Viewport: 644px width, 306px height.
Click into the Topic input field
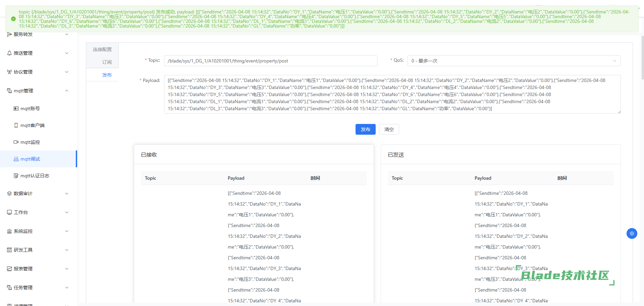[270, 61]
